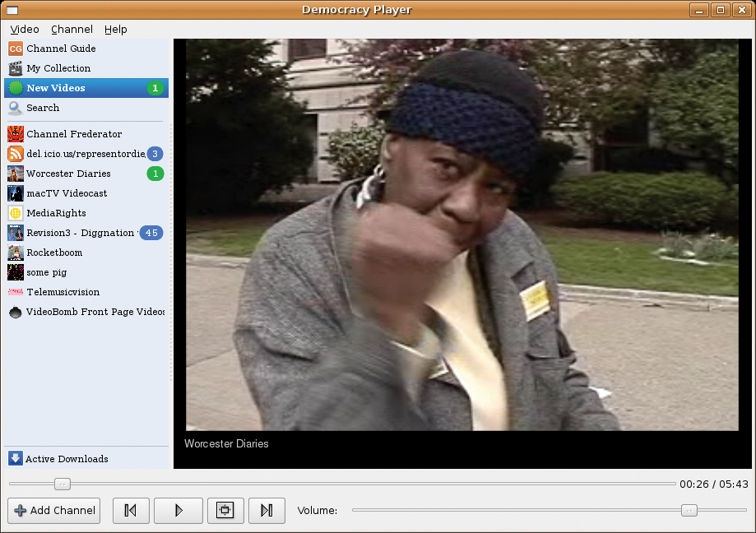The image size is (756, 533).
Task: Click the green New Videos icon
Action: tap(16, 88)
